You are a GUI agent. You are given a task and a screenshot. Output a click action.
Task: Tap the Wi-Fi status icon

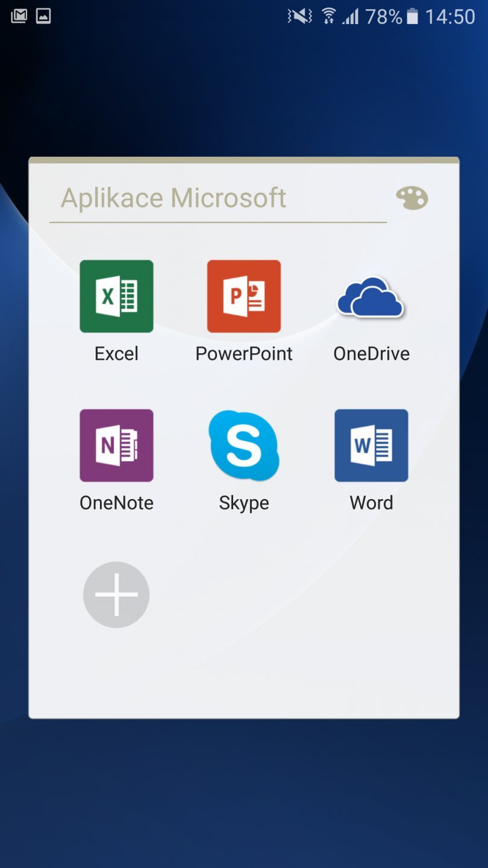(328, 16)
